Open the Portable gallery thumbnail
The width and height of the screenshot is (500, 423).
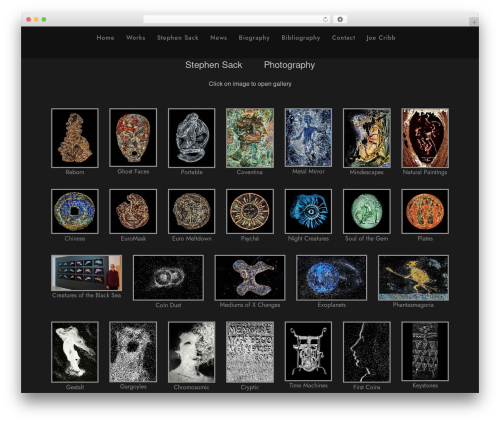tap(192, 138)
